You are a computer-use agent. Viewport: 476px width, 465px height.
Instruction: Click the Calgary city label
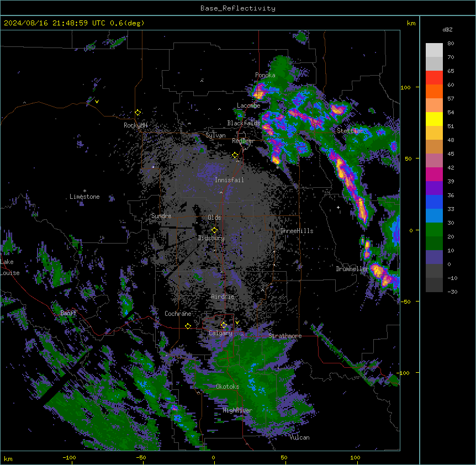click(220, 333)
